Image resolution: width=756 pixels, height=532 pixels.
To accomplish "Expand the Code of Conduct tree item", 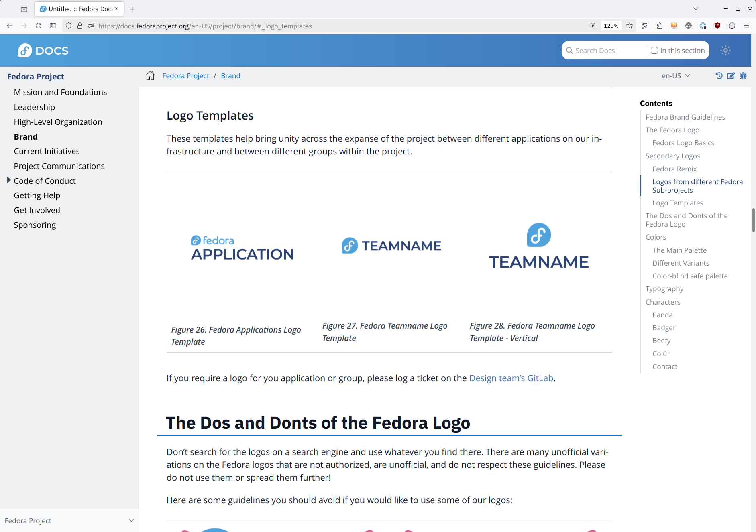I will (x=8, y=181).
